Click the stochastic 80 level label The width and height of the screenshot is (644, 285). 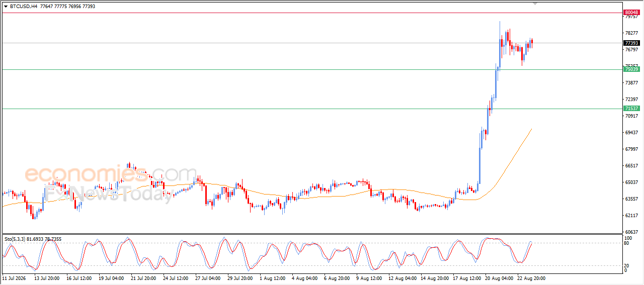pyautogui.click(x=627, y=243)
